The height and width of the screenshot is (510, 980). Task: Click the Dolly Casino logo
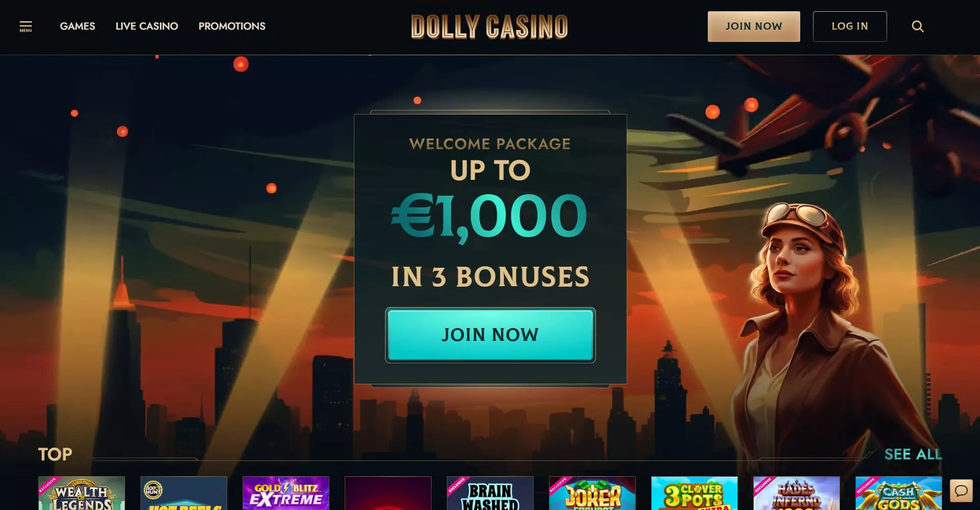489,27
